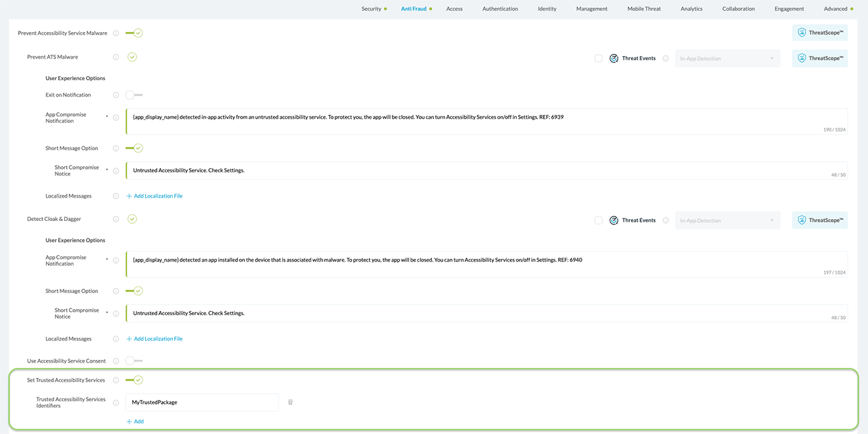Viewport: 868px width, 434px height.
Task: Click the top ThreatScope button
Action: 820,33
